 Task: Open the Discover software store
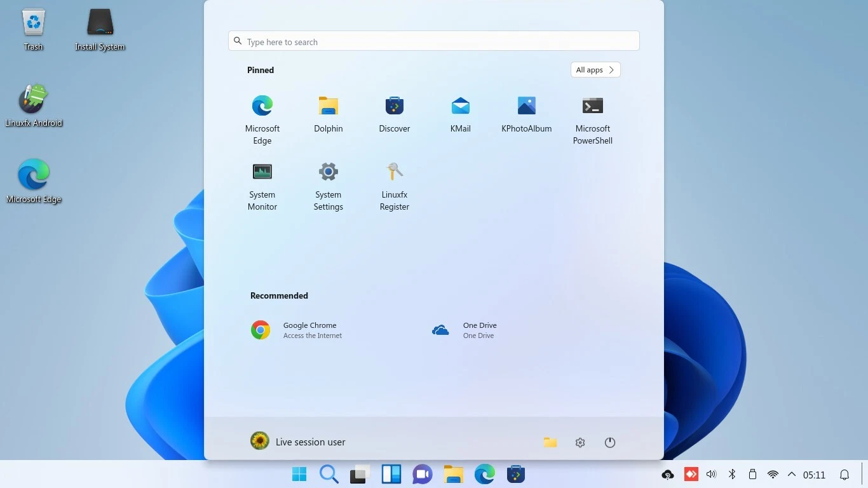[x=395, y=114]
